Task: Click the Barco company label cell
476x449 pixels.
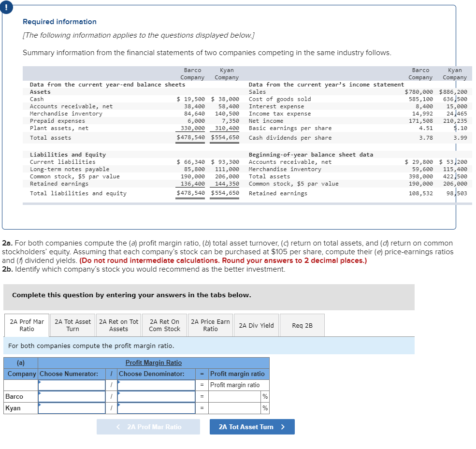Action: pos(20,396)
